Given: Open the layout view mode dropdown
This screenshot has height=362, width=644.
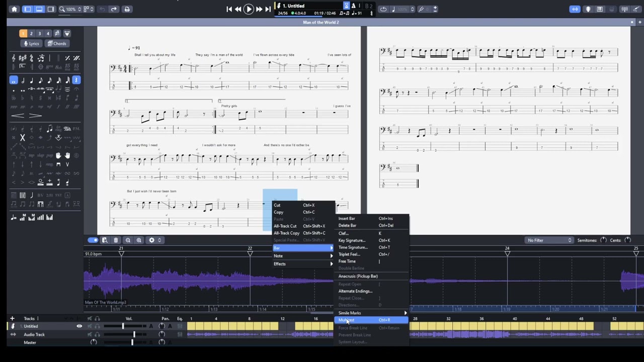Looking at the screenshot, I should [x=89, y=9].
